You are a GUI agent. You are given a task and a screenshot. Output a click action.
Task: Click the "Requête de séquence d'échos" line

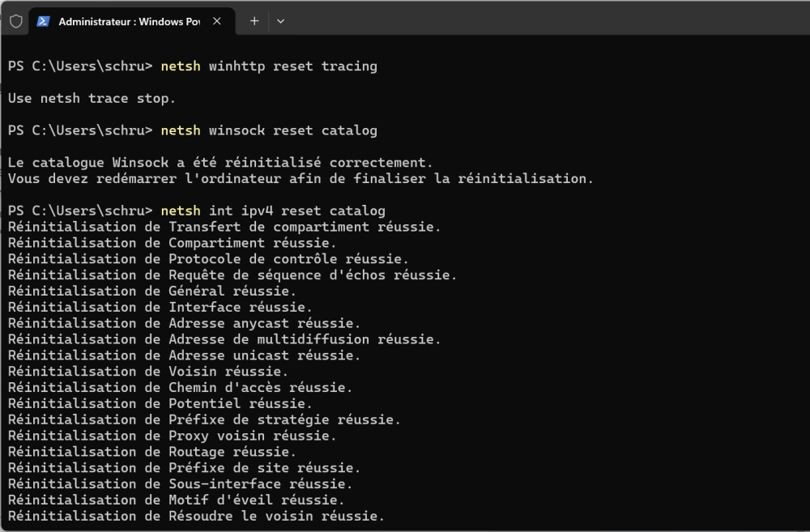[x=232, y=275]
